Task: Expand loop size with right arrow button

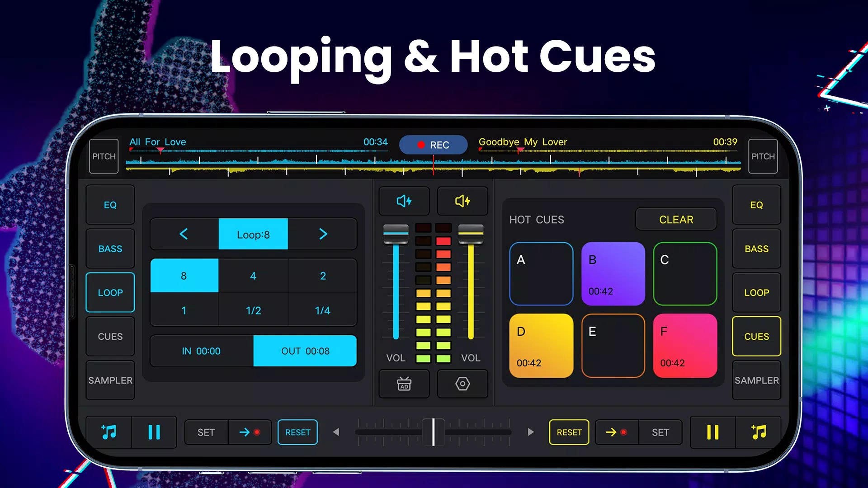Action: [x=321, y=234]
